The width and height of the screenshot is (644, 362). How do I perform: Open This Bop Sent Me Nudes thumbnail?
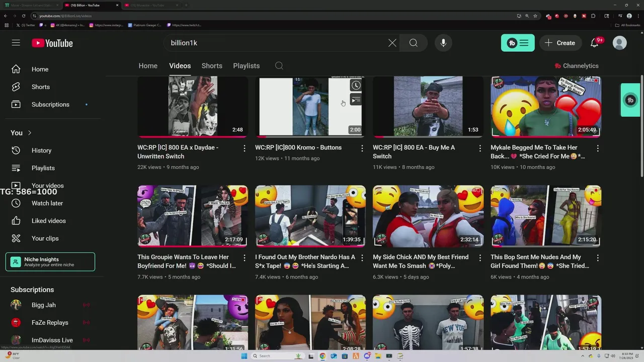[x=546, y=216]
